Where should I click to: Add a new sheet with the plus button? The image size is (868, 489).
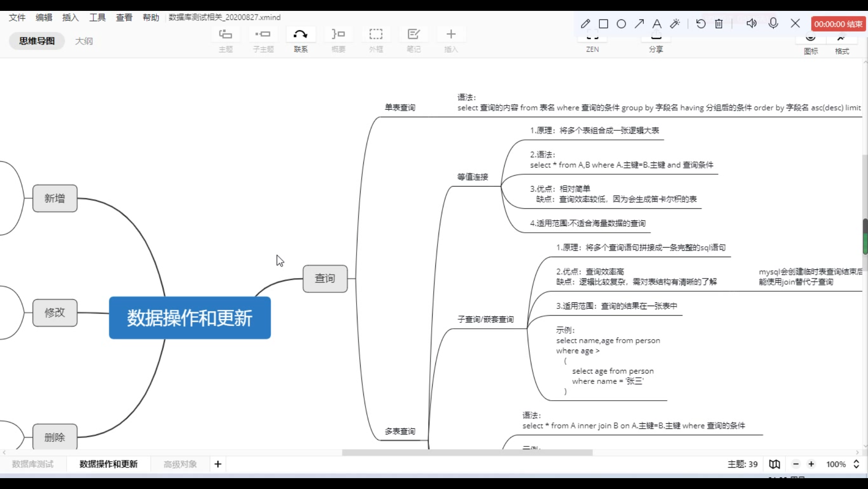click(217, 464)
